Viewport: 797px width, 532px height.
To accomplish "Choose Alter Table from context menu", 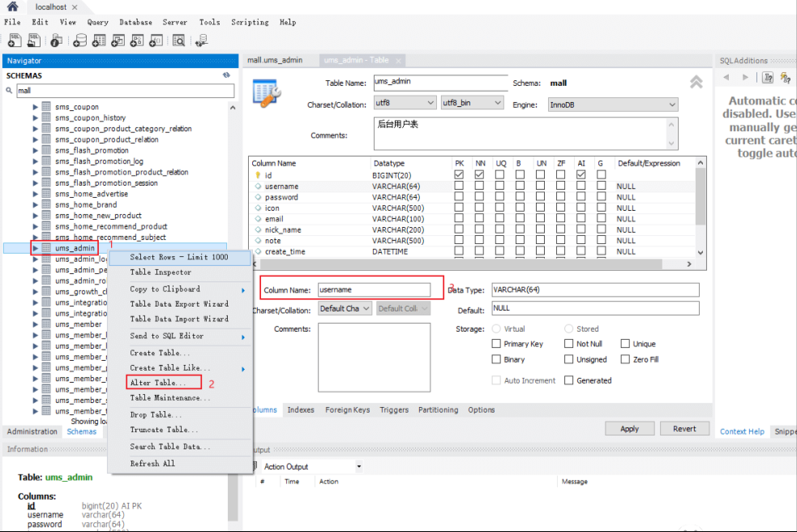I will (x=158, y=383).
